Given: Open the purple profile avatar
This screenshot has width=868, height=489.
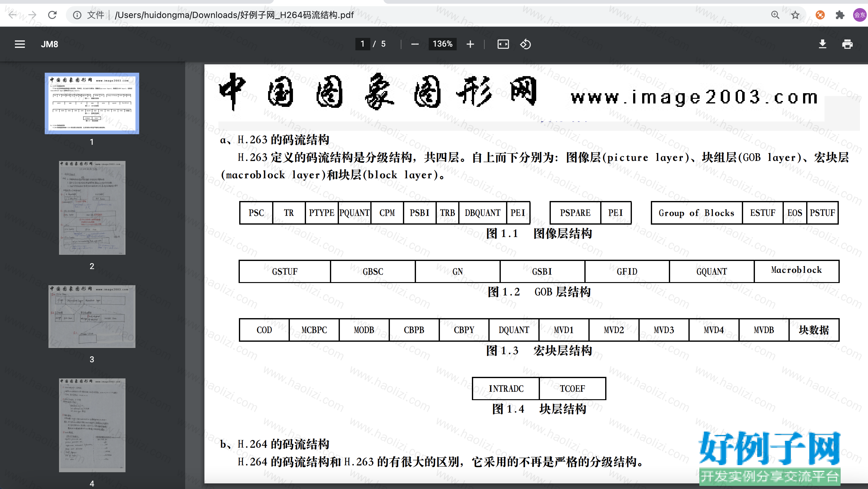Looking at the screenshot, I should 860,15.
